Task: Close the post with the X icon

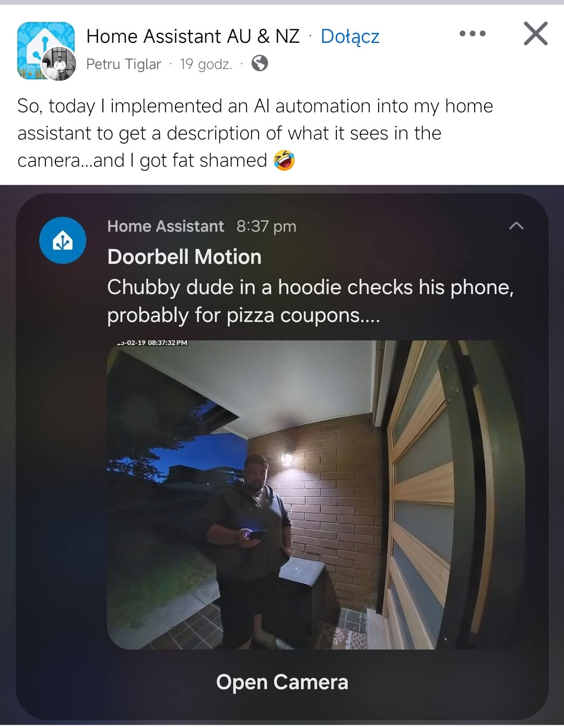Action: click(535, 34)
